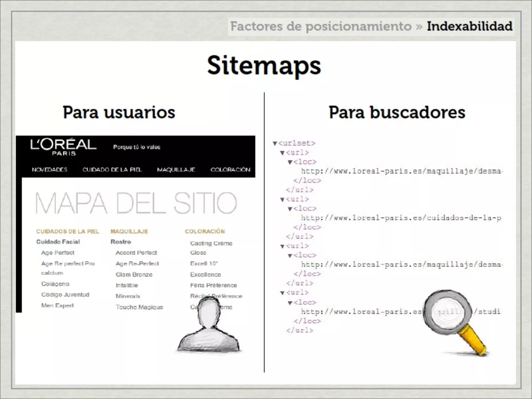Click the Indexabilidad breadcrumb label

pos(469,26)
